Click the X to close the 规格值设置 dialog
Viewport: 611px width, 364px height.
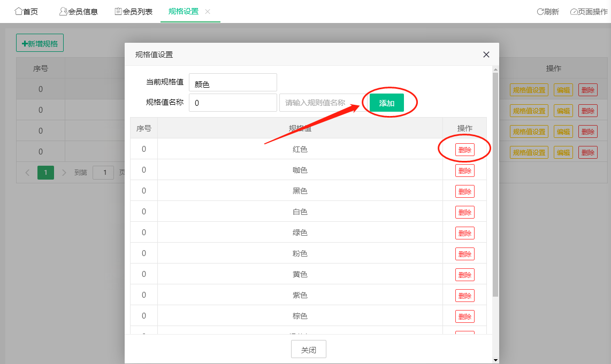point(486,55)
